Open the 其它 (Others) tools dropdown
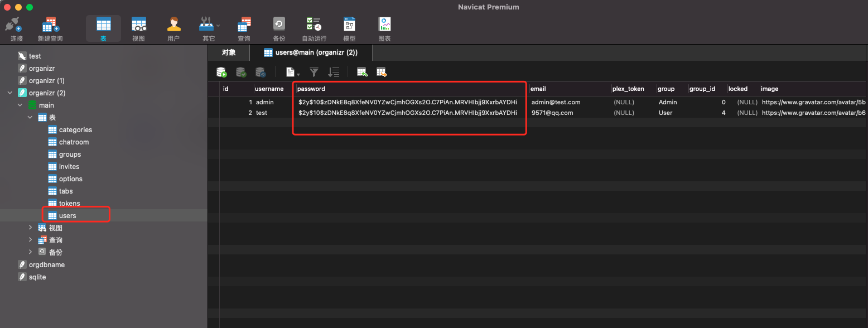The image size is (868, 328). click(x=209, y=28)
